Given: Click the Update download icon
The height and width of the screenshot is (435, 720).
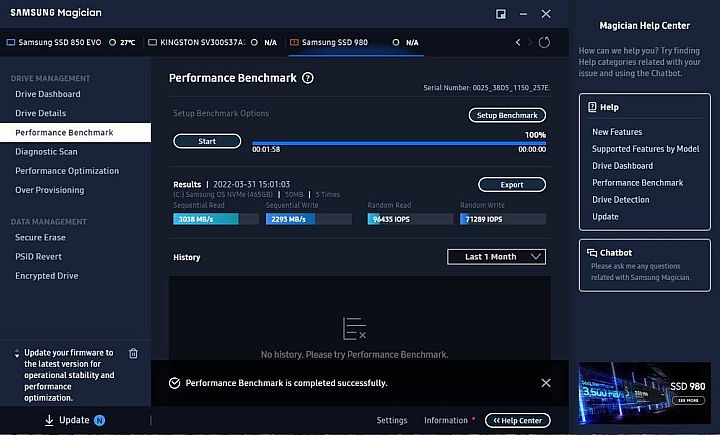Looking at the screenshot, I should coord(49,420).
